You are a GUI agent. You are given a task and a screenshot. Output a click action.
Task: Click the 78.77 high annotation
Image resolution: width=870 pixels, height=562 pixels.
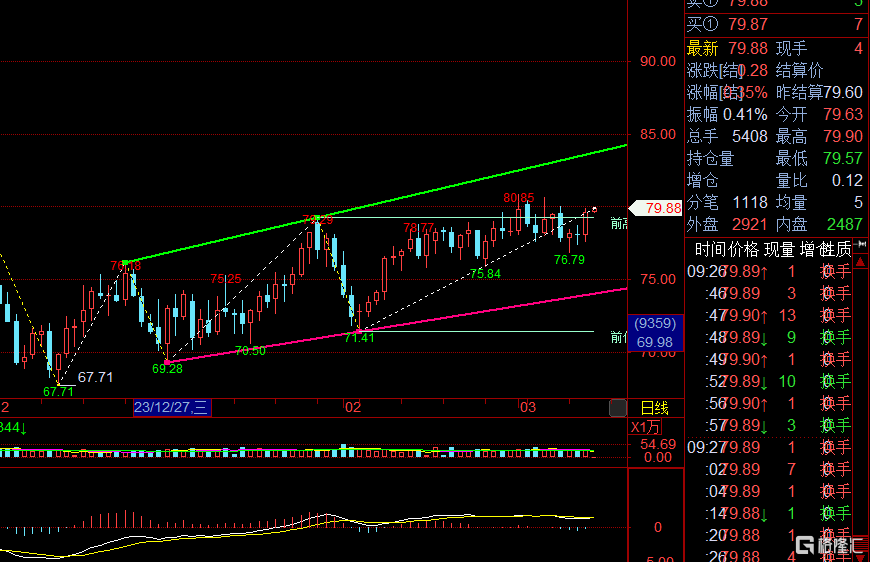(418, 228)
